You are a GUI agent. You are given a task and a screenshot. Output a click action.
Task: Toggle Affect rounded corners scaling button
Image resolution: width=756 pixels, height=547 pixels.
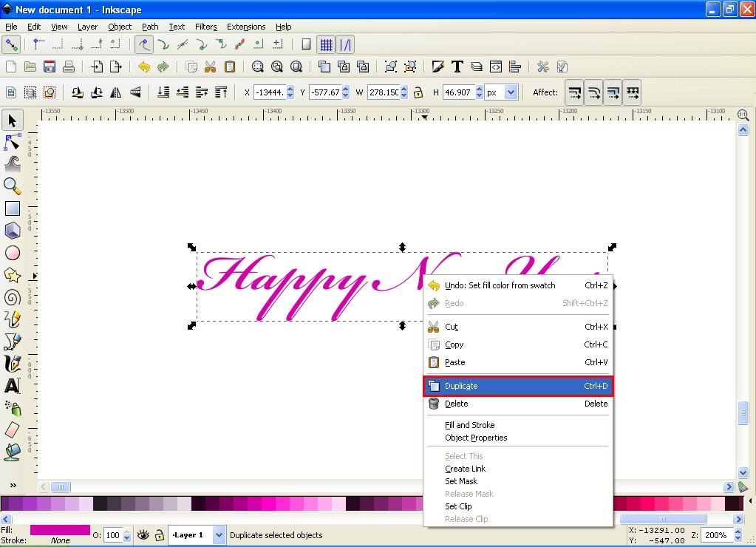click(x=593, y=92)
